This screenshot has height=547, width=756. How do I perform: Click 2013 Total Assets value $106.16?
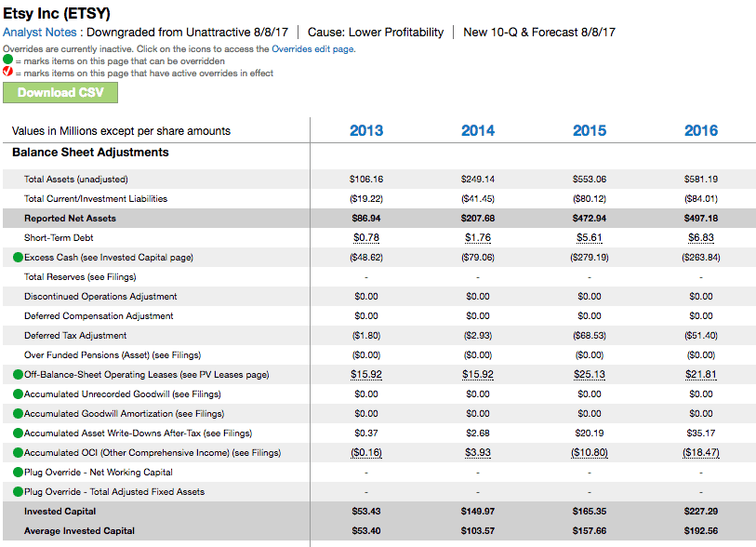366,180
